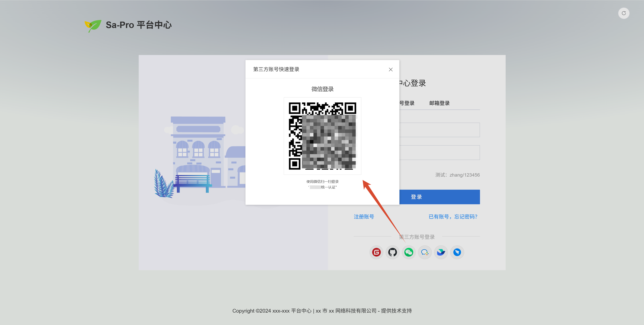Close the 第三方账号快速登录 dialog
644x325 pixels.
tap(391, 69)
